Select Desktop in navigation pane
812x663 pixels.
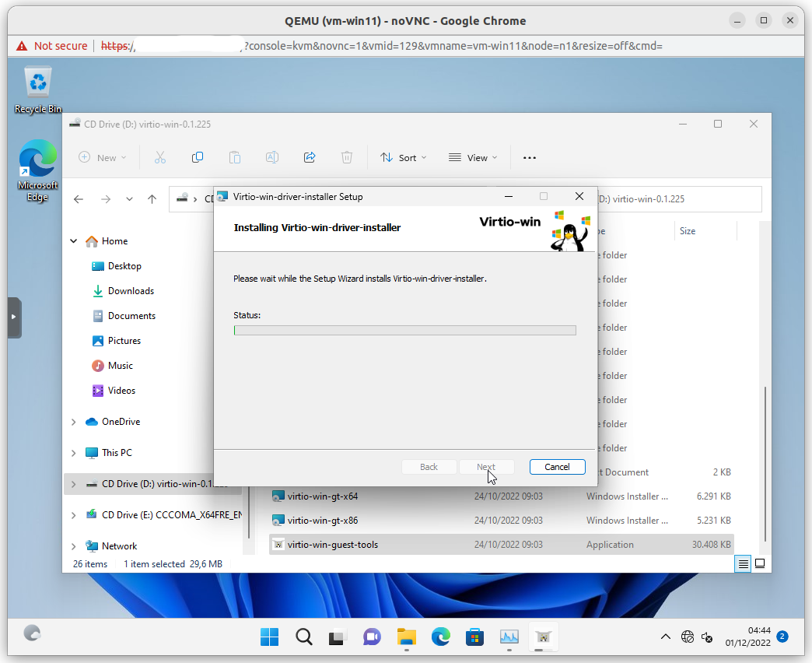tap(117, 266)
